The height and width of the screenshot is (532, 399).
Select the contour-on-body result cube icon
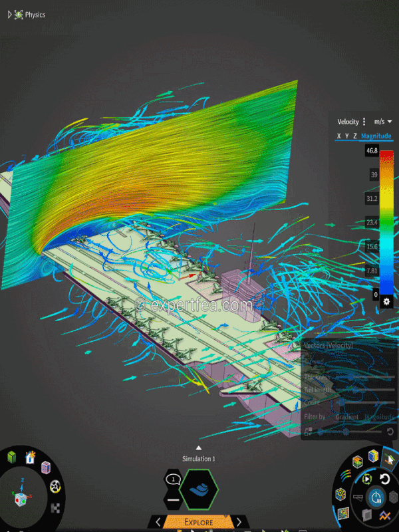click(x=373, y=456)
